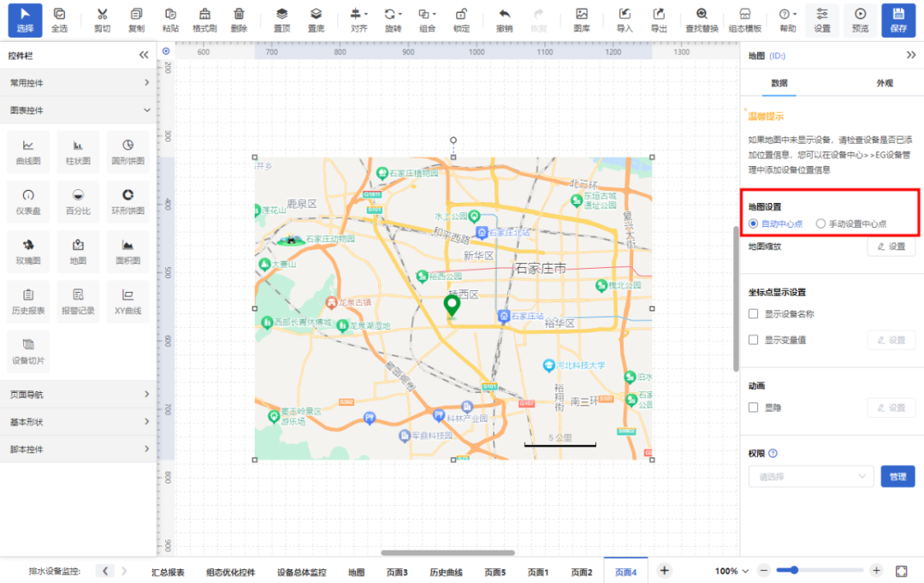Activate the 选择 (select) tool
Screen dimensions: 924x583
[x=25, y=20]
